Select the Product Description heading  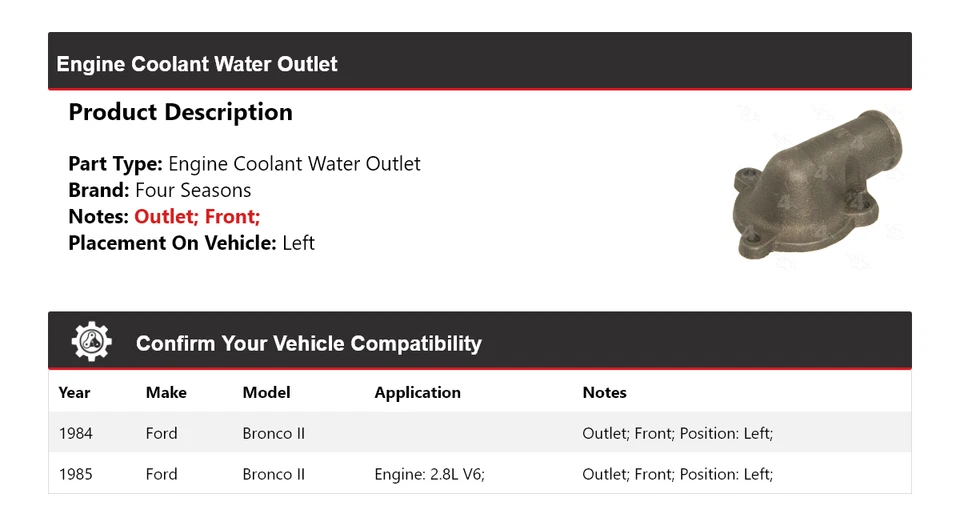click(180, 112)
